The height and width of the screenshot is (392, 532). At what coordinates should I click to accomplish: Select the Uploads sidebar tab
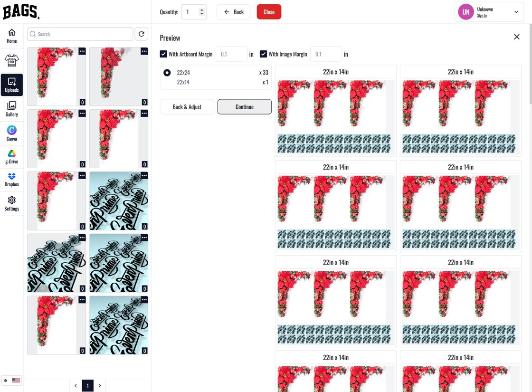(11, 85)
